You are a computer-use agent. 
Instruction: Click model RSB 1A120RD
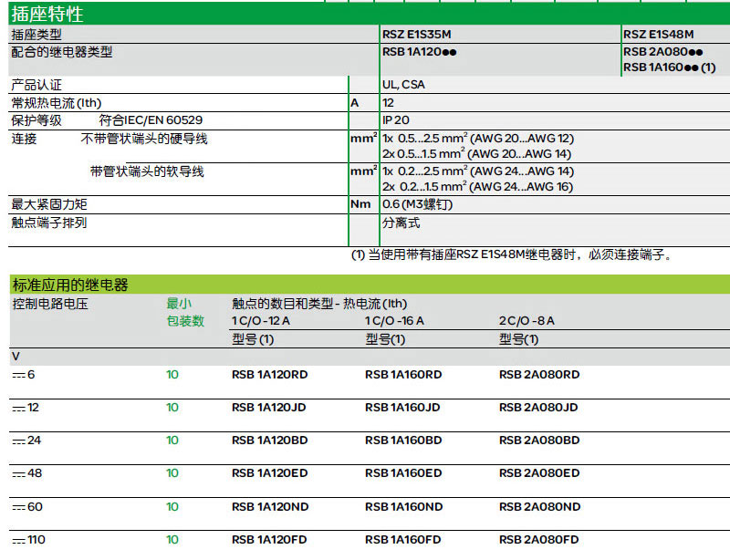[269, 375]
